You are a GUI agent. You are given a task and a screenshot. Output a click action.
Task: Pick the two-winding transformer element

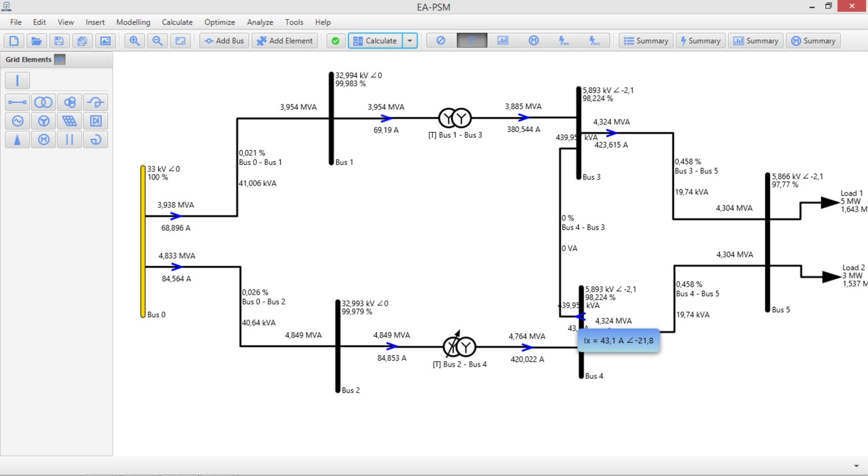pos(43,102)
